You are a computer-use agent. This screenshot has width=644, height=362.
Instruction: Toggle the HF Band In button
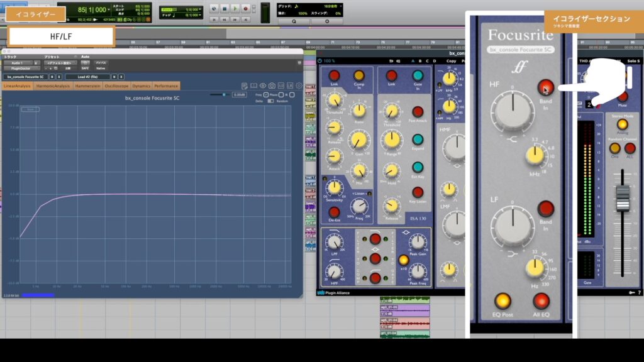tap(545, 87)
